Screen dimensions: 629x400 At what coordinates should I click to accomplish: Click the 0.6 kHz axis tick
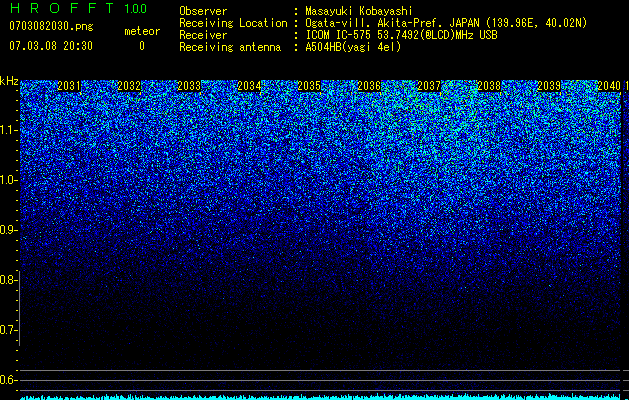[9, 380]
